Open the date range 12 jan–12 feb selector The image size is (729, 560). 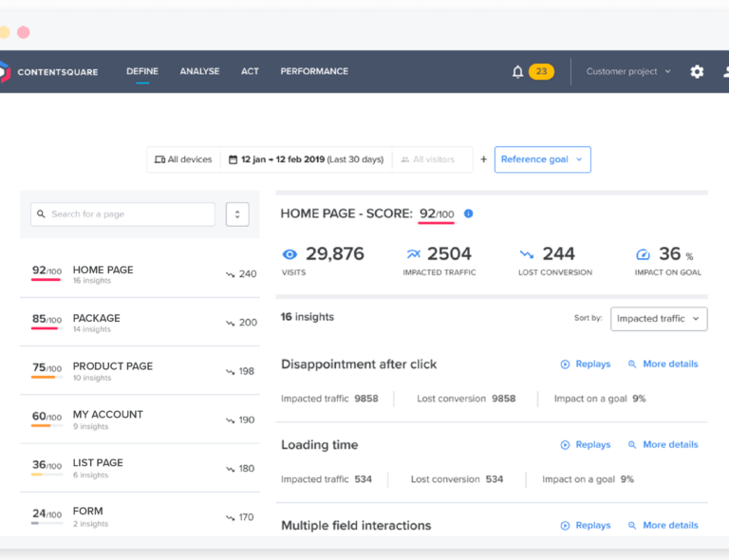point(306,159)
